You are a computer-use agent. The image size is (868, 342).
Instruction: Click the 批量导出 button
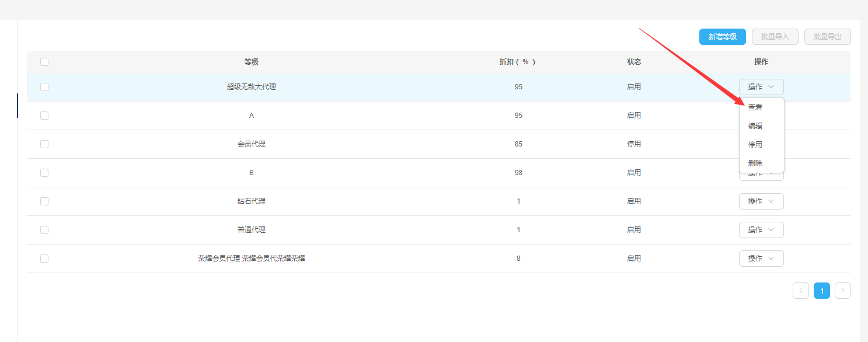(x=827, y=37)
